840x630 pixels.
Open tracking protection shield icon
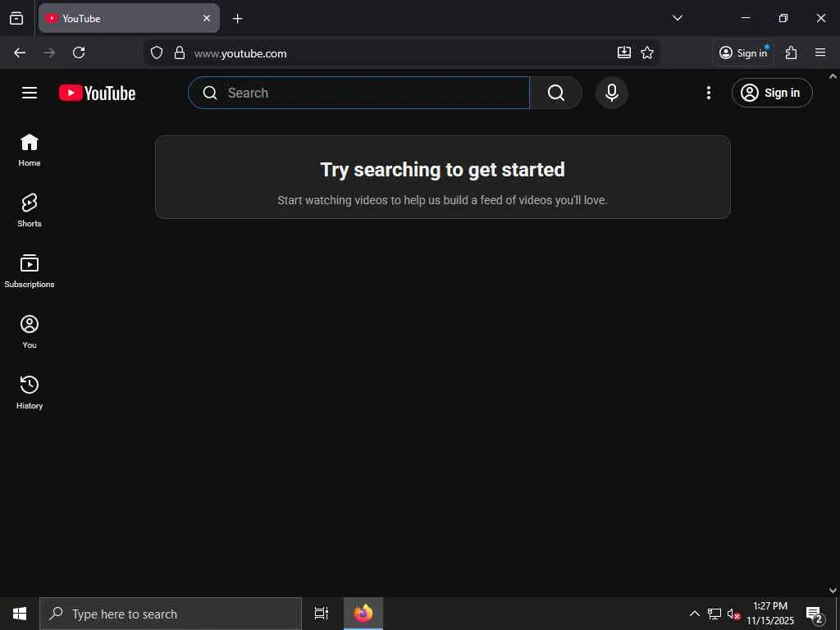click(x=157, y=52)
